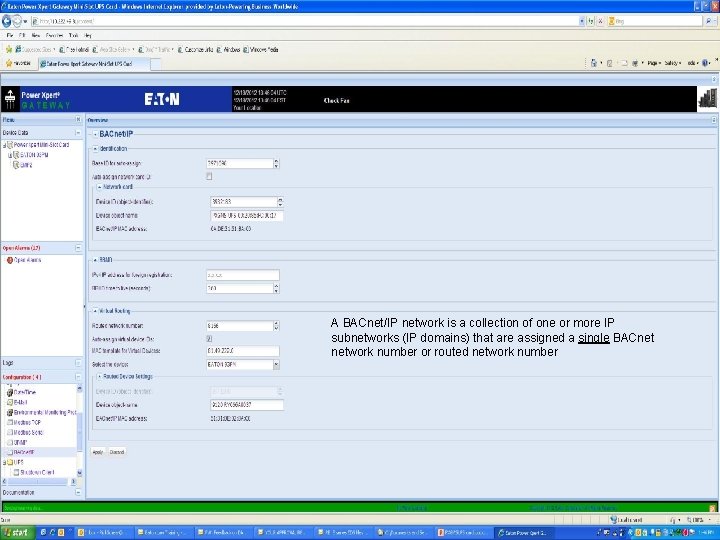The image size is (720, 540).
Task: Click the Home icon in command bar
Action: (x=594, y=63)
